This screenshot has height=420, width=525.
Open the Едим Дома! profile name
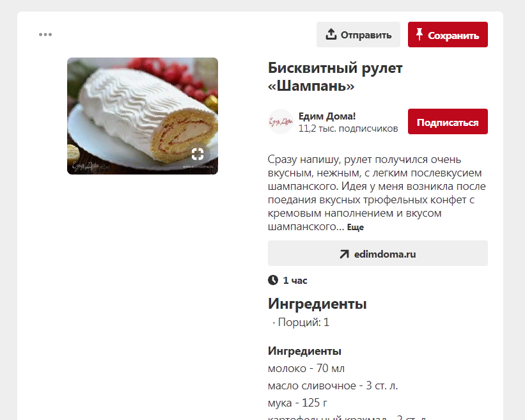(327, 116)
